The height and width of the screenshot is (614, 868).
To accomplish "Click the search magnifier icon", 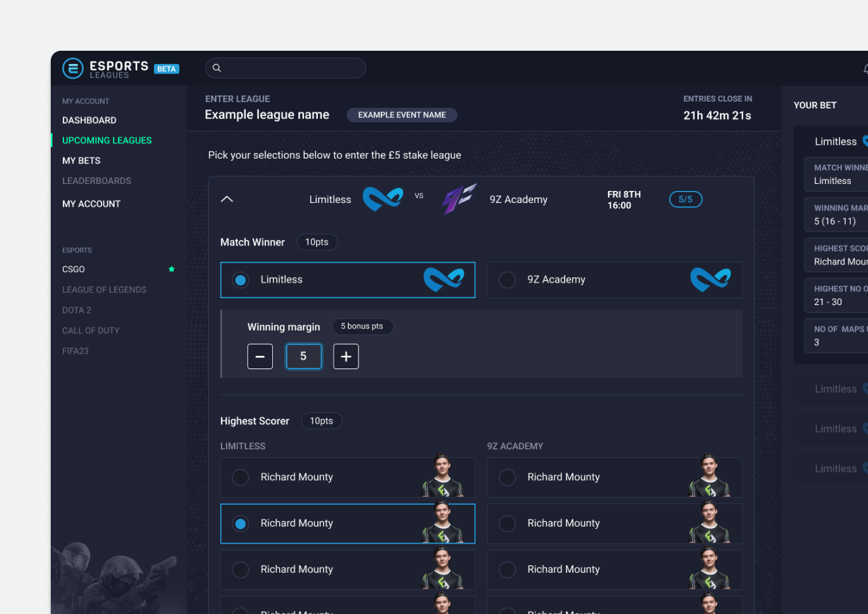I will (217, 68).
